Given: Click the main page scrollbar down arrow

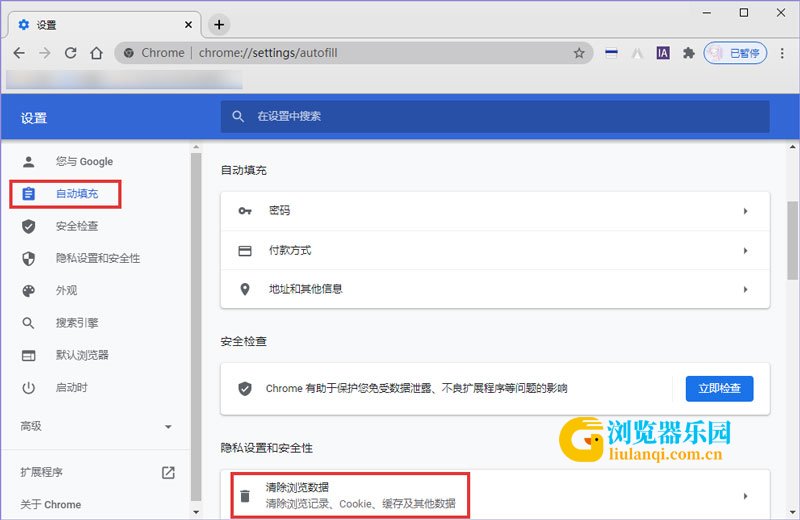Looking at the screenshot, I should pyautogui.click(x=792, y=512).
